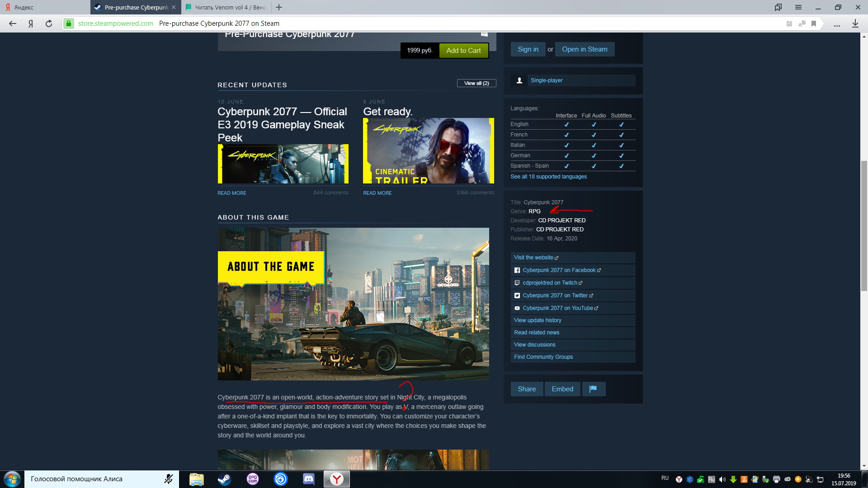This screenshot has width=868, height=488.
Task: Click the flag report button beside Embed
Action: click(x=594, y=389)
